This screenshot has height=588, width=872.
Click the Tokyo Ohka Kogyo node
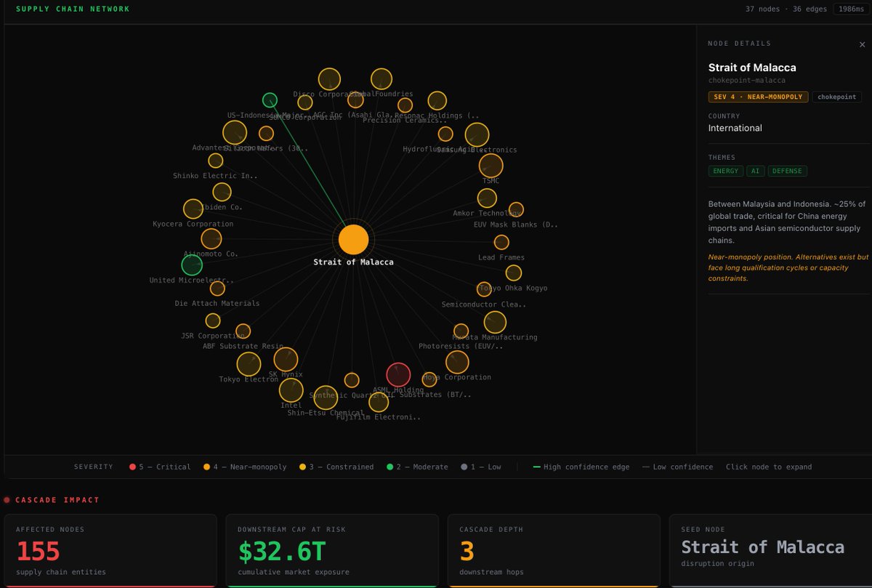pos(514,273)
